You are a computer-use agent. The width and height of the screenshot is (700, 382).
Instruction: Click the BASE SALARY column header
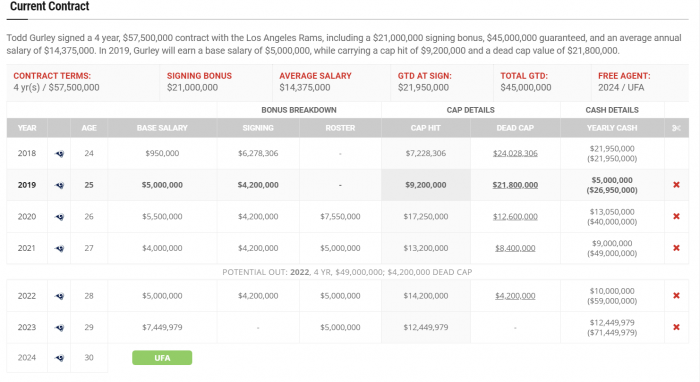[x=162, y=128]
